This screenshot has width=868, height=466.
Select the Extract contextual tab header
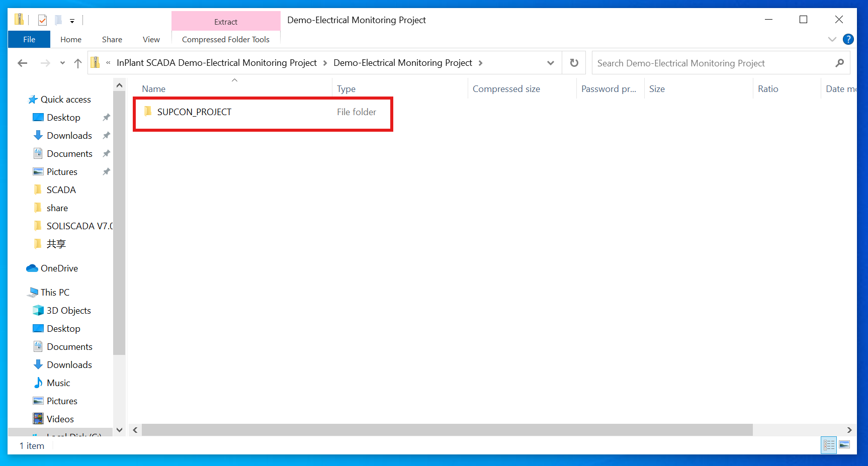pos(226,22)
